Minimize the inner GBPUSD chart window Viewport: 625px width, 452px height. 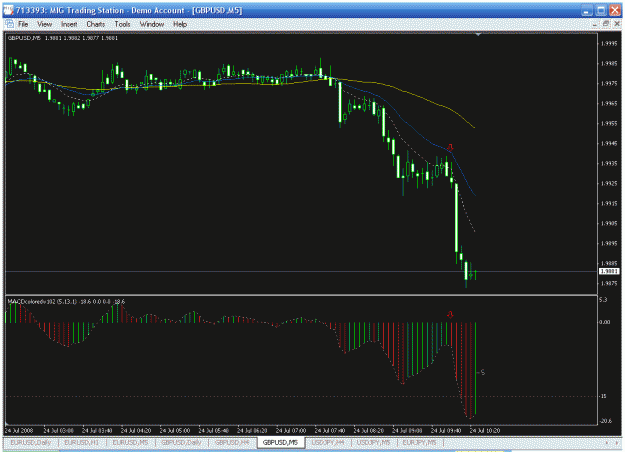click(595, 24)
